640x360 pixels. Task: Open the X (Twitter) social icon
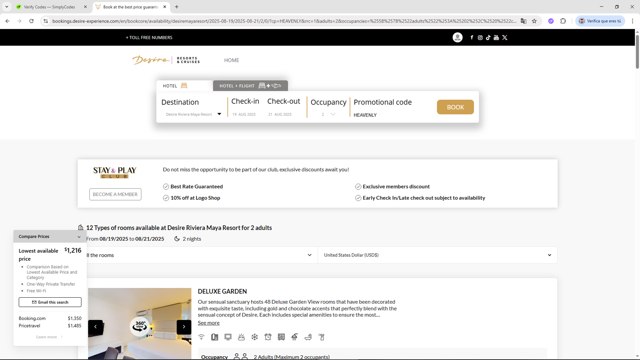tap(505, 38)
